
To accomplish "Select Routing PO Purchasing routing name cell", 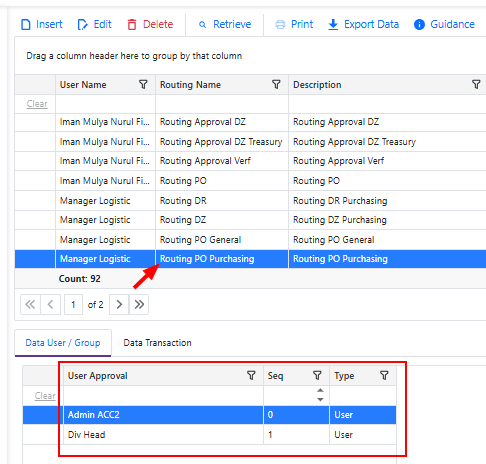I will point(222,259).
